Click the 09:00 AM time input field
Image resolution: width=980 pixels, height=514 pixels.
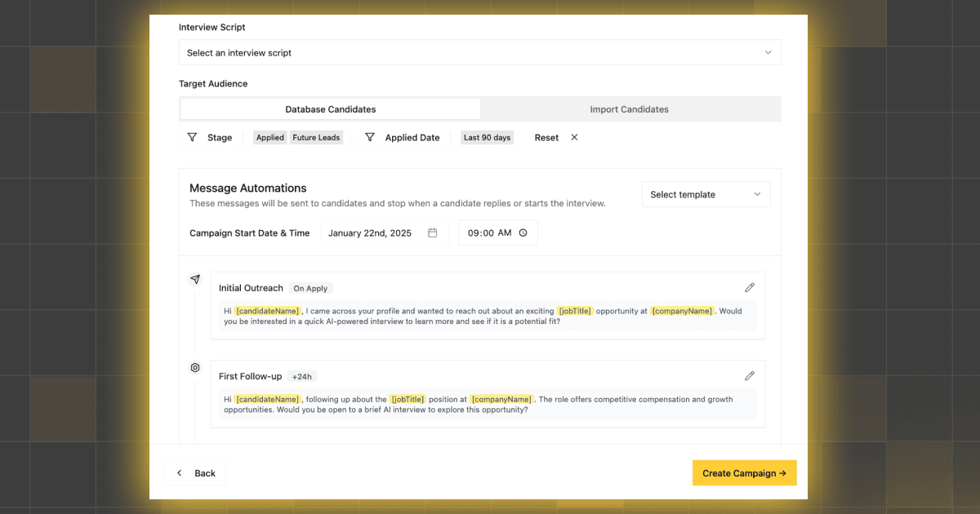[489, 233]
